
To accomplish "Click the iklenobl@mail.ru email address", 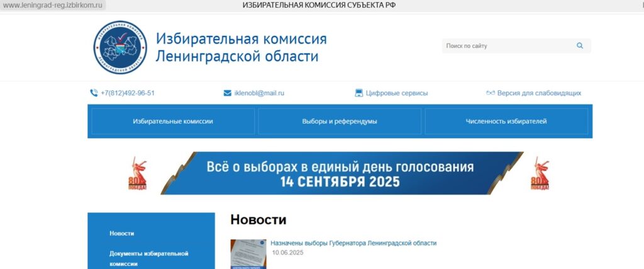I will tap(259, 93).
